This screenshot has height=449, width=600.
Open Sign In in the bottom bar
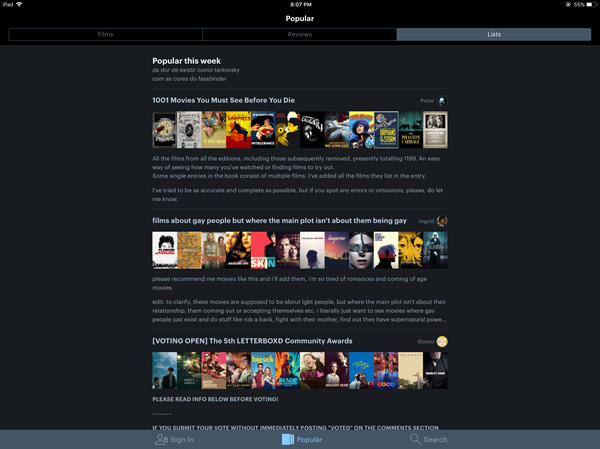click(x=174, y=439)
